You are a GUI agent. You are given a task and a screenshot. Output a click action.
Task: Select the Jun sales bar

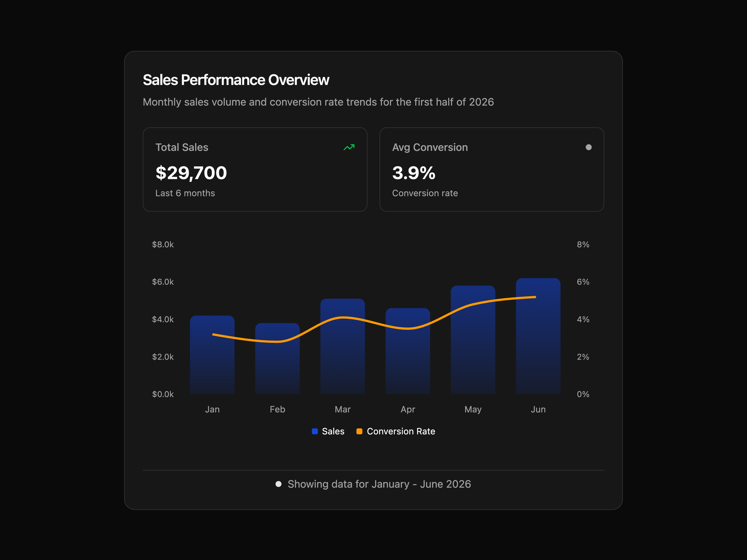[x=538, y=336]
